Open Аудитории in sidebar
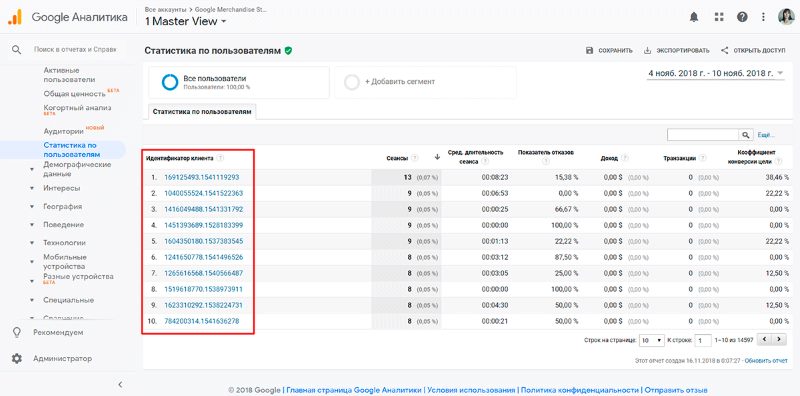800x396 pixels. click(64, 131)
